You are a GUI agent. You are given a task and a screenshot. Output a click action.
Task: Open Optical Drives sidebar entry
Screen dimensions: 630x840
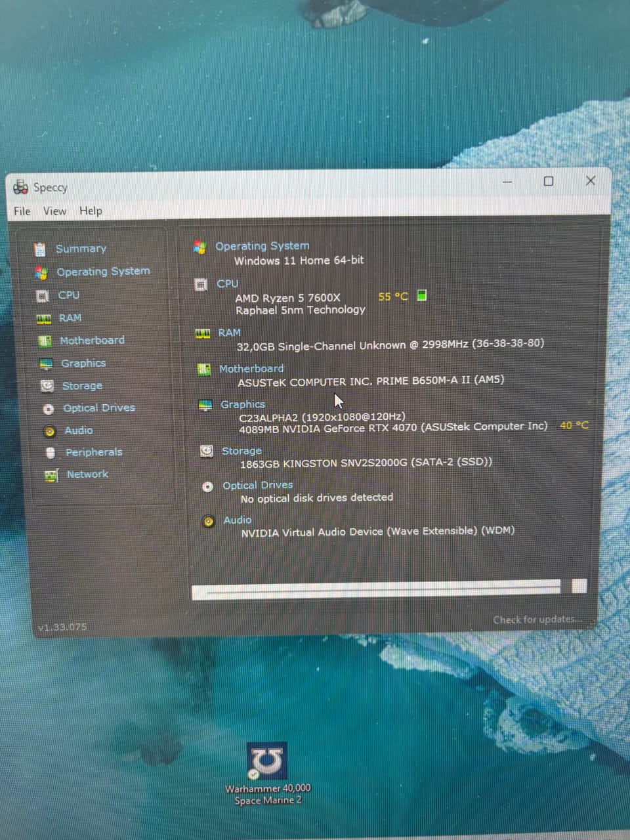[x=99, y=408]
